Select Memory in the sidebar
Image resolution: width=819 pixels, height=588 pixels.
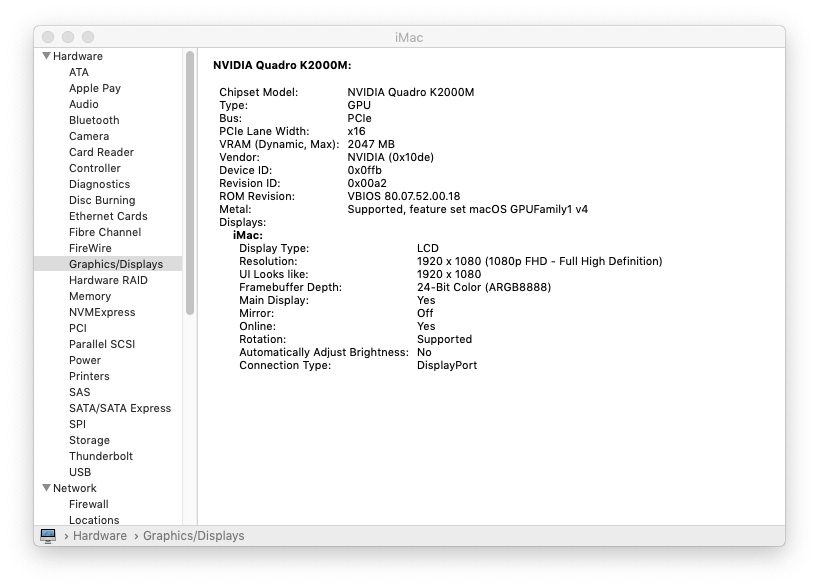90,297
